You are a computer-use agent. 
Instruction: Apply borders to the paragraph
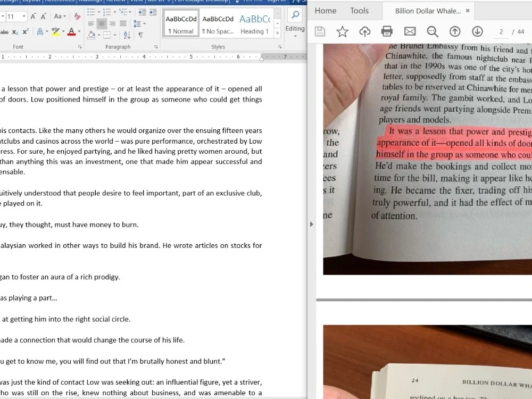click(107, 35)
